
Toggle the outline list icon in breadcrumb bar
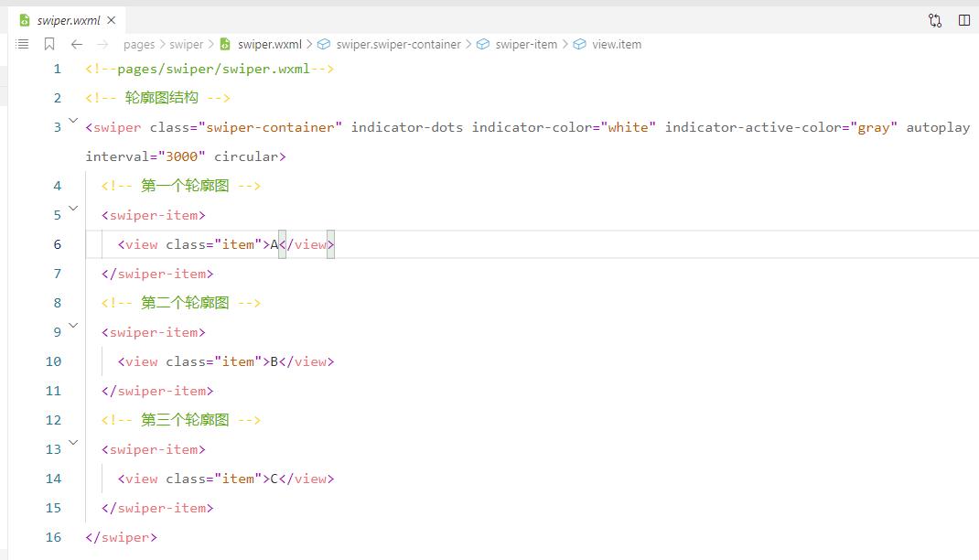23,44
